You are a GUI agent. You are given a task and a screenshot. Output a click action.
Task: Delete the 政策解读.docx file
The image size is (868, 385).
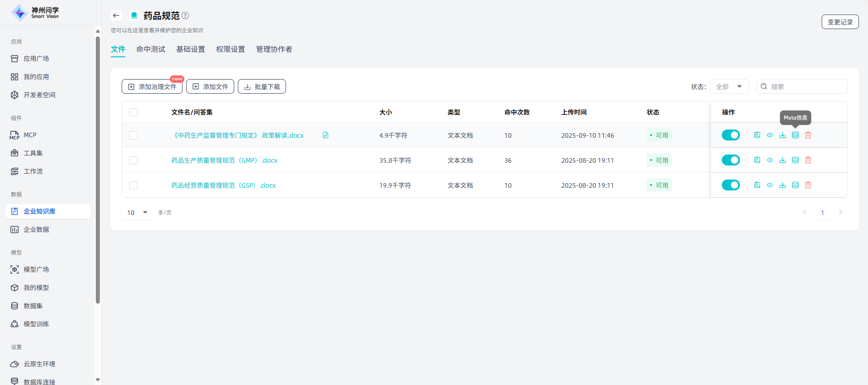click(x=808, y=135)
